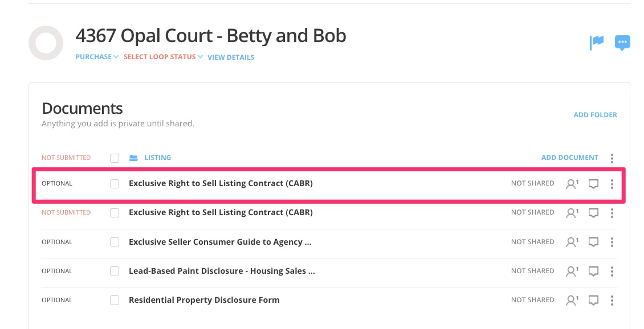The image size is (644, 329).
Task: Open three-dot menu for Exclusive Seller Consumer Guide
Action: (612, 242)
